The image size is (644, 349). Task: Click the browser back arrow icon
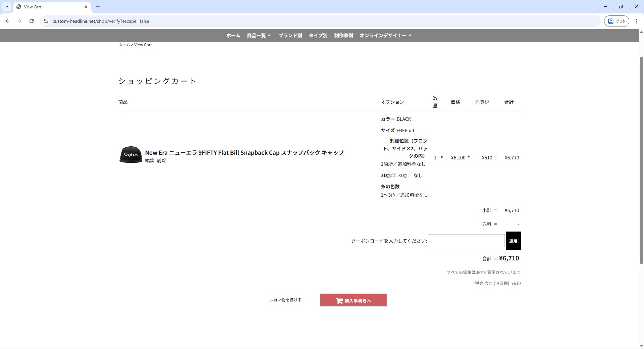click(7, 21)
